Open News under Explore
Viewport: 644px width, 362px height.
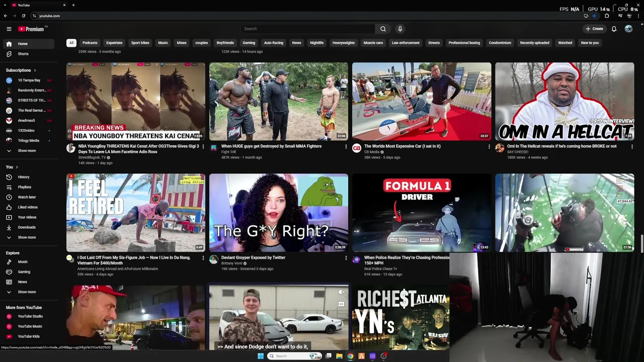pos(30,282)
